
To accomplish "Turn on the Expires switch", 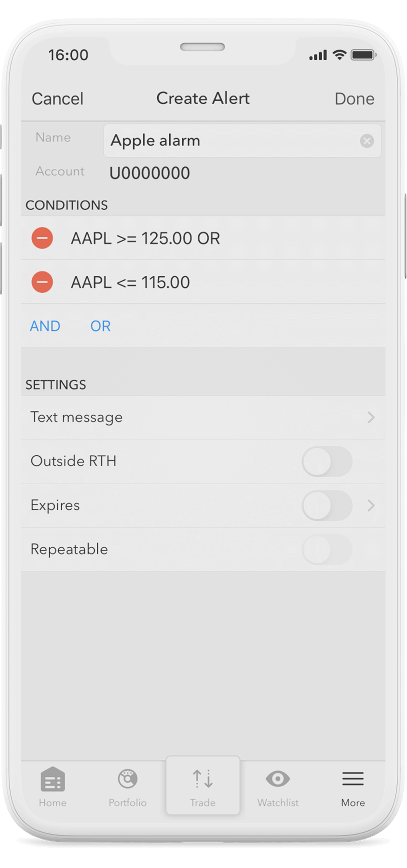I will (327, 505).
